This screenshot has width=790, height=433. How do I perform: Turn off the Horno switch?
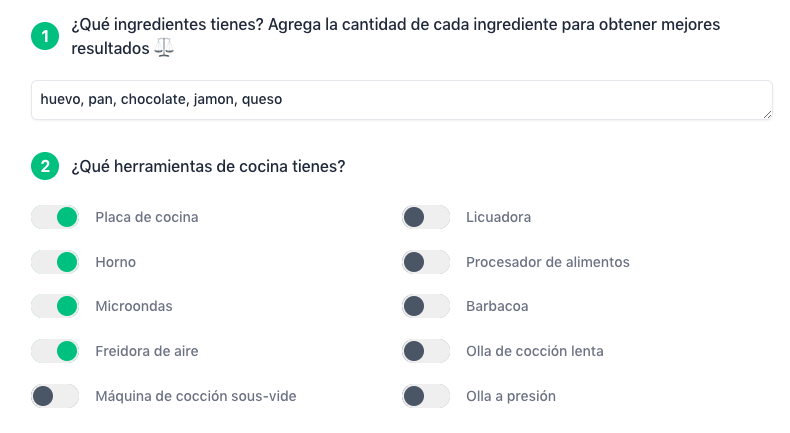pos(55,262)
